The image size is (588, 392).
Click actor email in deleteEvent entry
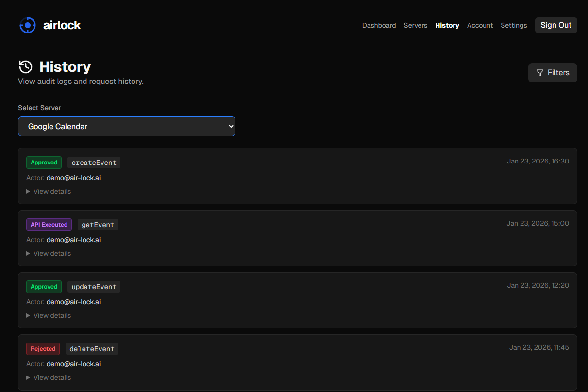click(74, 364)
